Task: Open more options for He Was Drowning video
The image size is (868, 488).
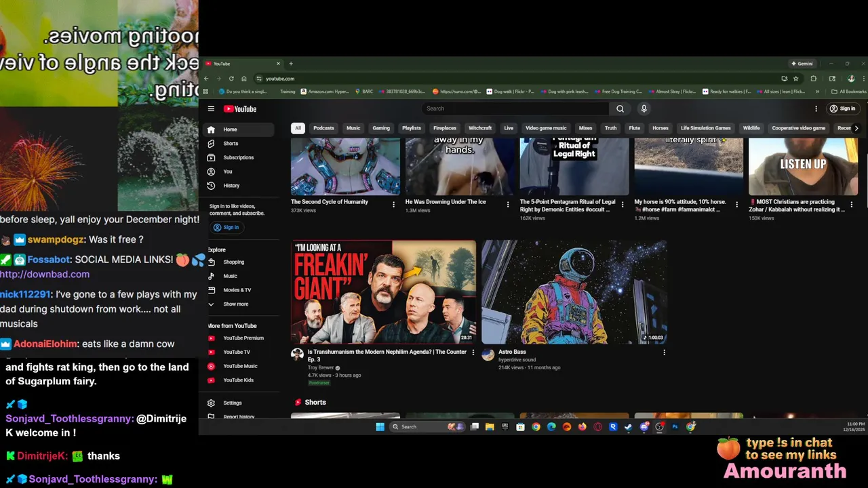Action: (x=508, y=205)
